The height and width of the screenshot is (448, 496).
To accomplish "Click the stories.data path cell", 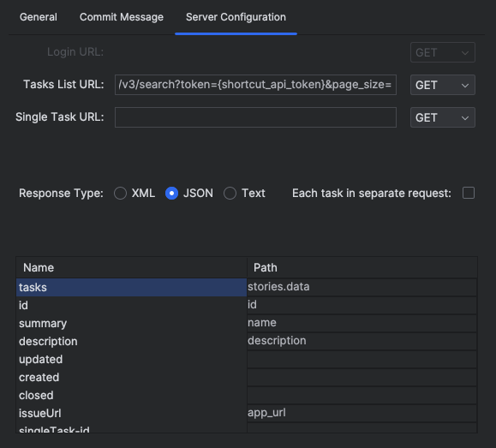I will (362, 287).
